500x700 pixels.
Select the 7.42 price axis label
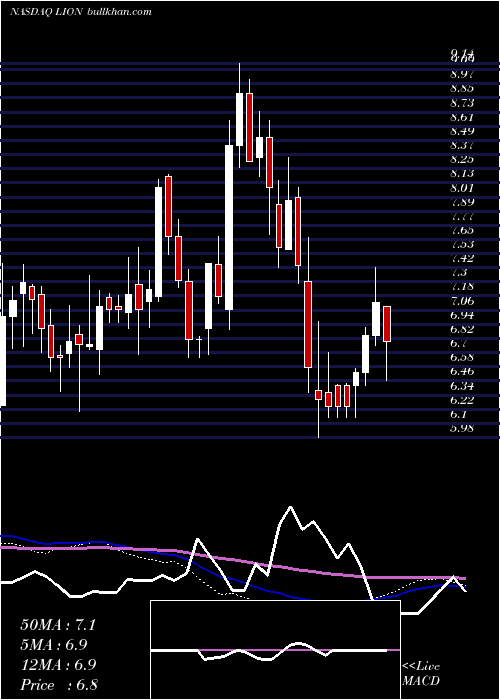pos(462,258)
